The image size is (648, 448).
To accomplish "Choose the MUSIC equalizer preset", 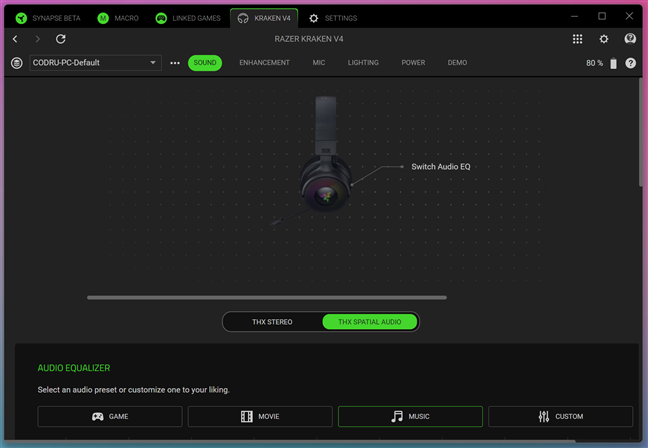I will tap(410, 417).
